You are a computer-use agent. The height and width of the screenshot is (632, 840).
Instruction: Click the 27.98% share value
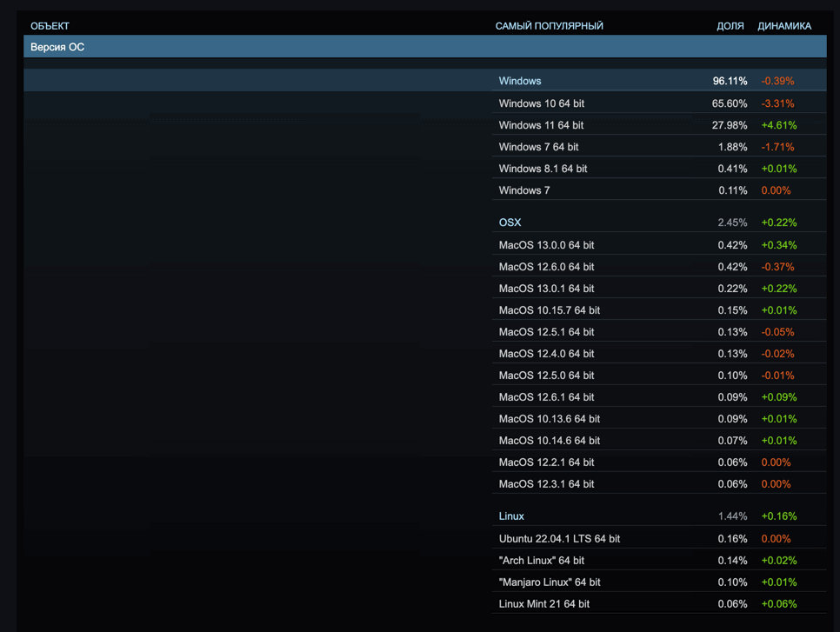point(729,125)
